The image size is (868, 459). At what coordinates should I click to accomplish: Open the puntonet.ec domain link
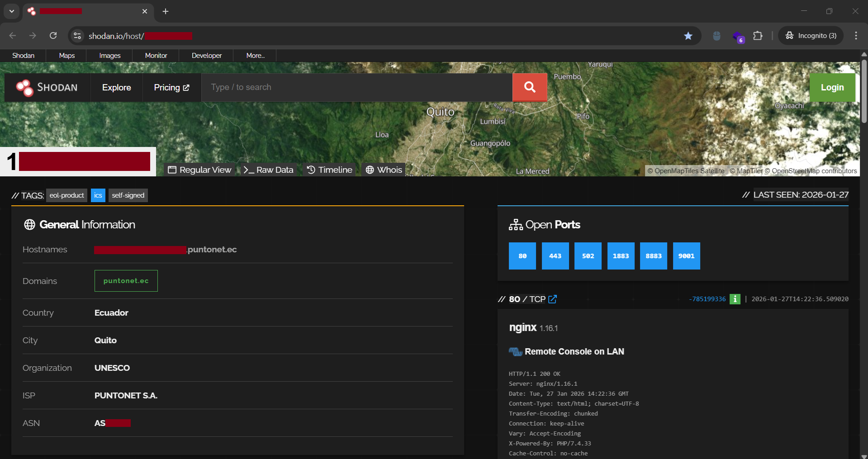point(126,280)
